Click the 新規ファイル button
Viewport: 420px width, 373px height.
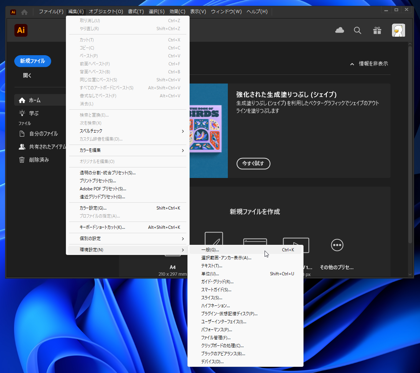tap(32, 61)
